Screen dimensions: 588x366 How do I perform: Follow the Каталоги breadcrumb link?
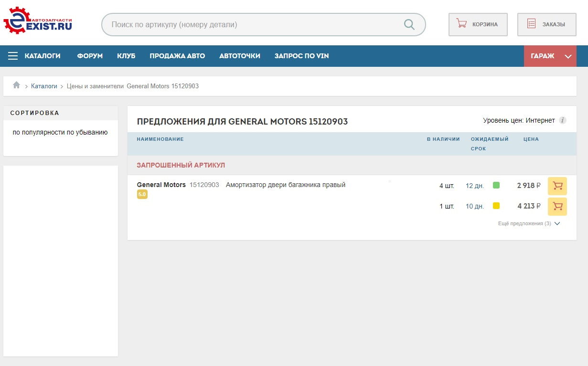[x=44, y=86]
